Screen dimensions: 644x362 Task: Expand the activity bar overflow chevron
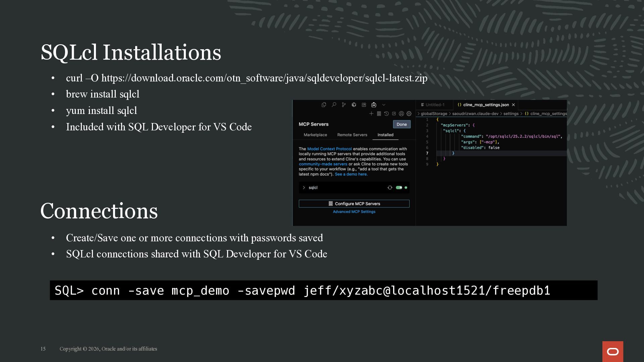click(384, 105)
